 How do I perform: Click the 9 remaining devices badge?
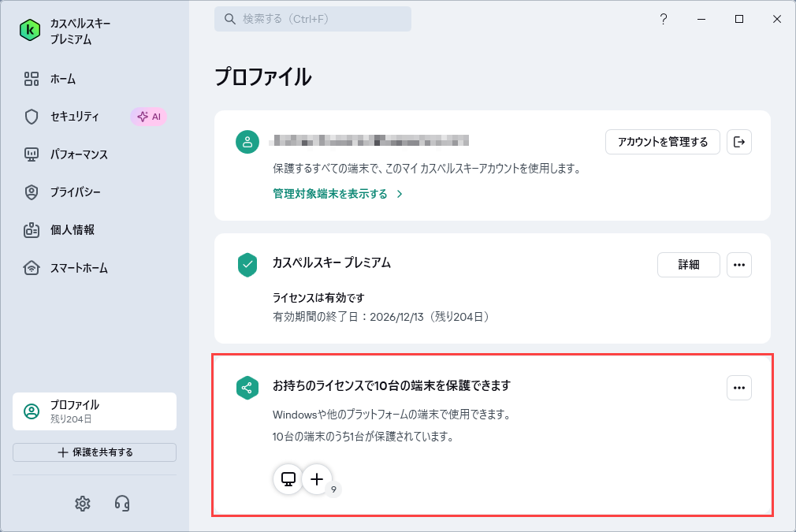tap(333, 489)
